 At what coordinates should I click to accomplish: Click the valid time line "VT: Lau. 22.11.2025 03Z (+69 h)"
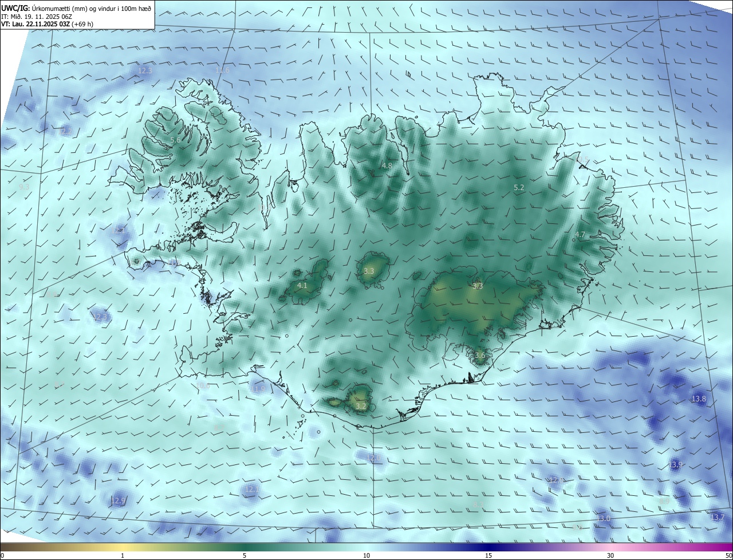pyautogui.click(x=48, y=24)
